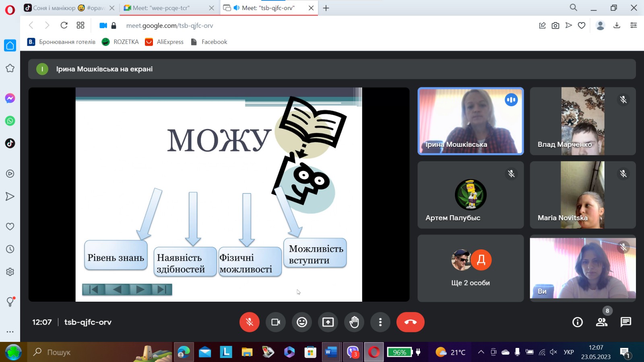This screenshot has height=362, width=644.
Task: Expand hidden system tray icons chevron
Action: [481, 352]
